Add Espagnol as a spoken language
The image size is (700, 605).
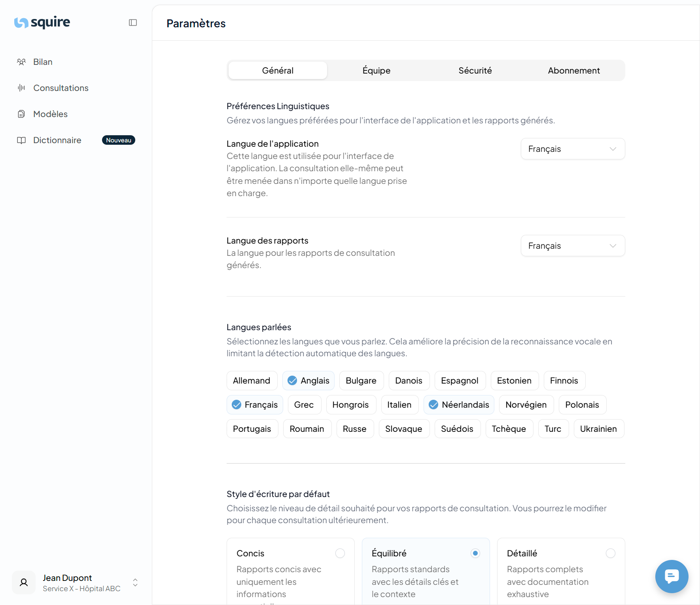(460, 380)
